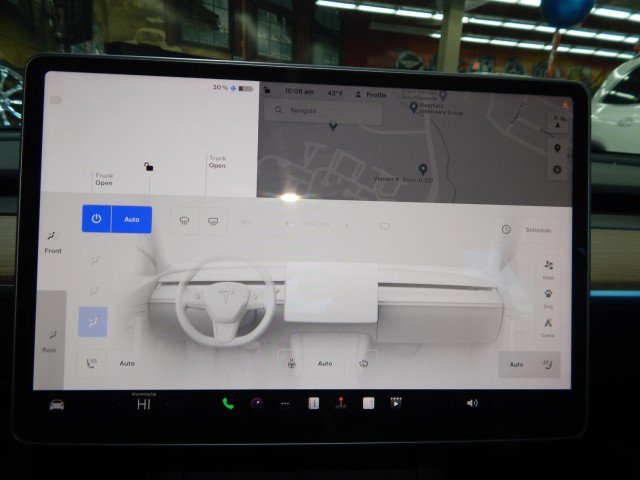Open the owner's manual info icon
The image size is (640, 480).
(313, 404)
